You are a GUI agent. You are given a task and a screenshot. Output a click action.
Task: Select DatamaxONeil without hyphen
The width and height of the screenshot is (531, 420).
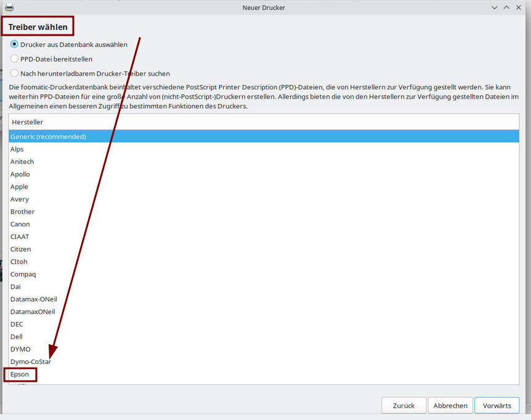[264, 312]
